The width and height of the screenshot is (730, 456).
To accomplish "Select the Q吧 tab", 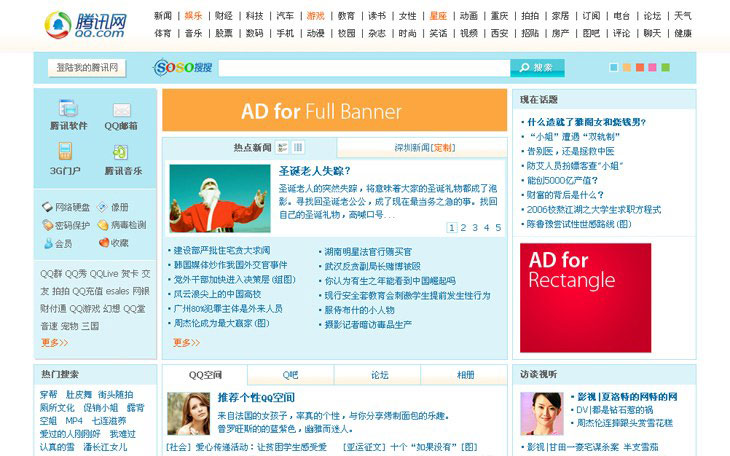I will click(291, 375).
